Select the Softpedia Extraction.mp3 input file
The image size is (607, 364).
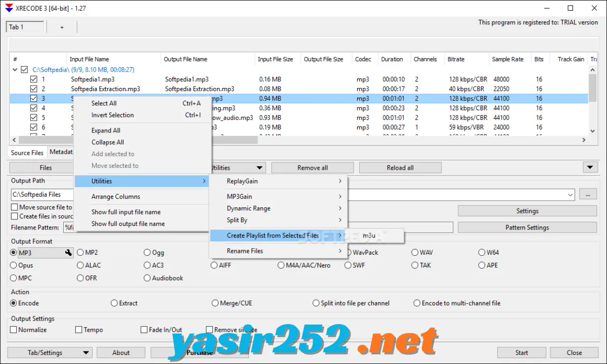coord(105,89)
